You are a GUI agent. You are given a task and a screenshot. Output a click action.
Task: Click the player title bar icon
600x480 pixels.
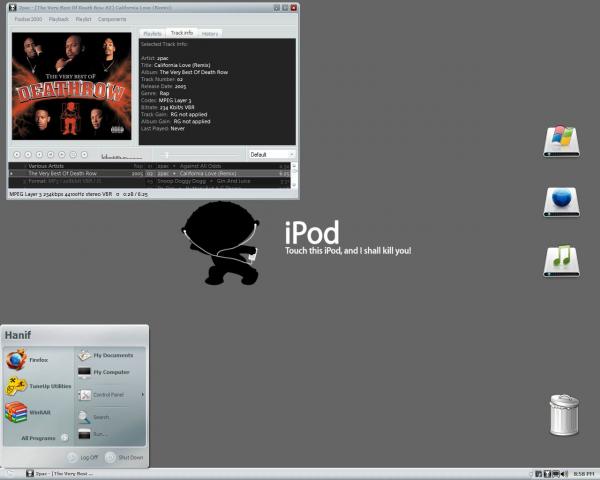coord(13,8)
